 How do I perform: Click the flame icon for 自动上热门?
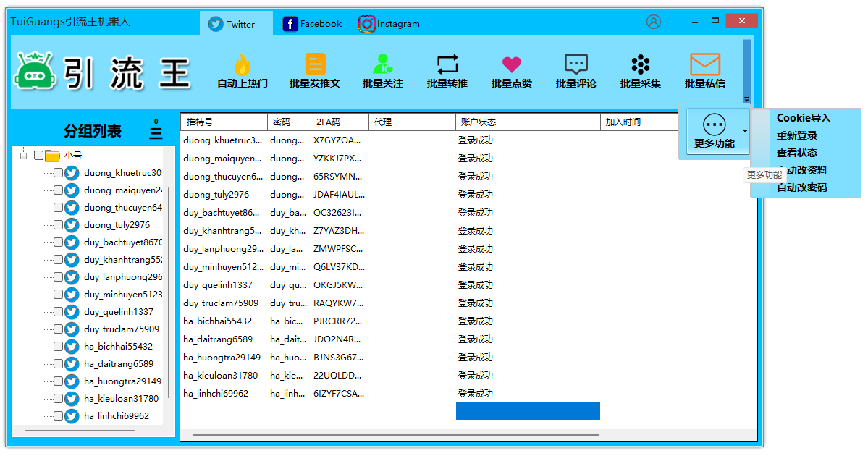tap(242, 65)
